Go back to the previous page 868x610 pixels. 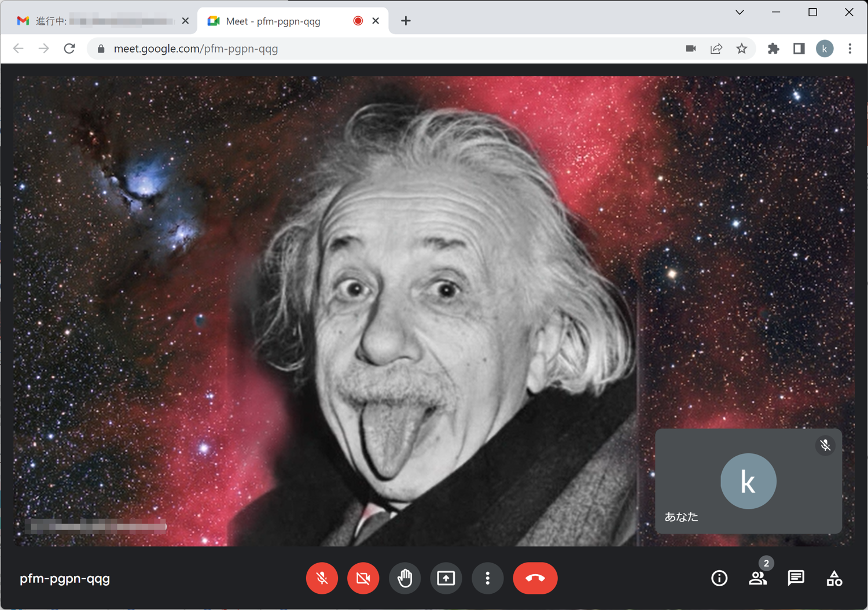[19, 49]
